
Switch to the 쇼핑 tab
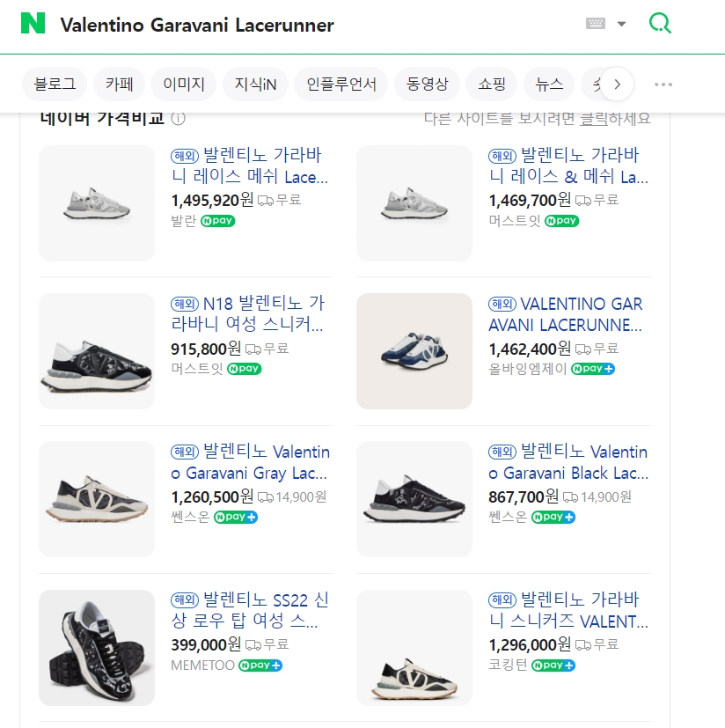[492, 85]
